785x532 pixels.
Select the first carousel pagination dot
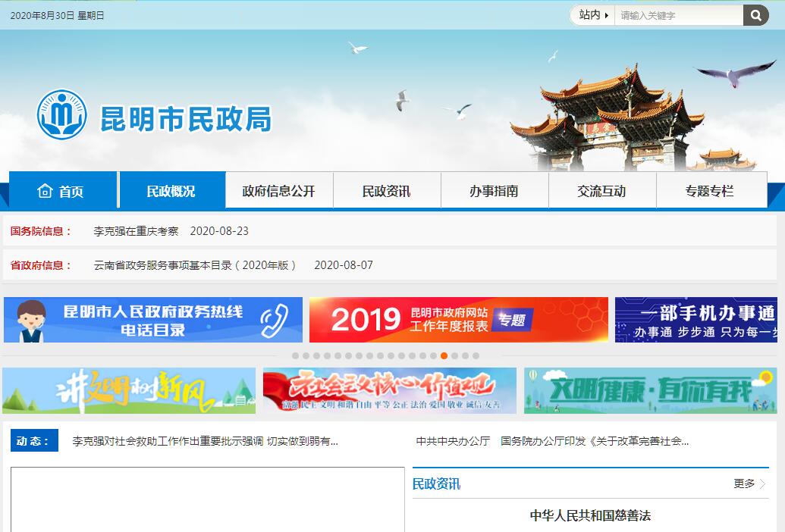(295, 355)
